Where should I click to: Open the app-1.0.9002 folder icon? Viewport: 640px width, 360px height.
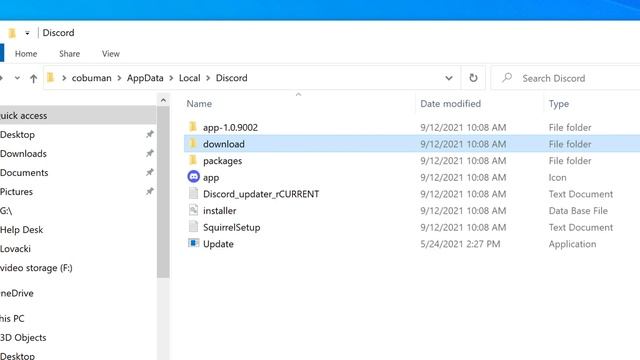[193, 127]
